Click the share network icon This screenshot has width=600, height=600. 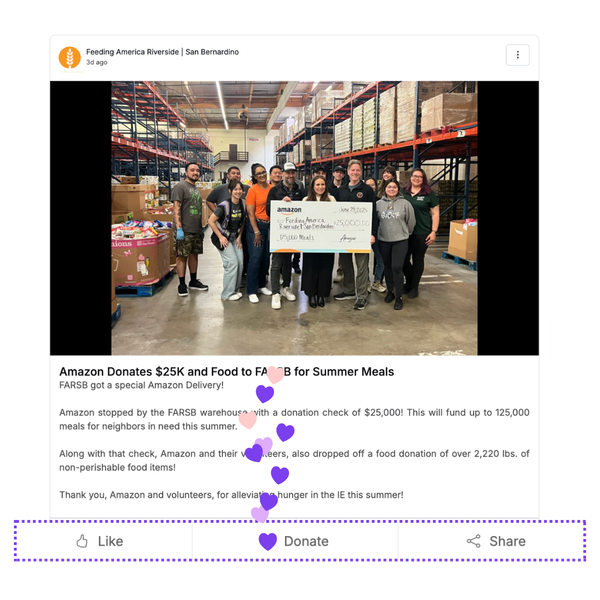[474, 541]
